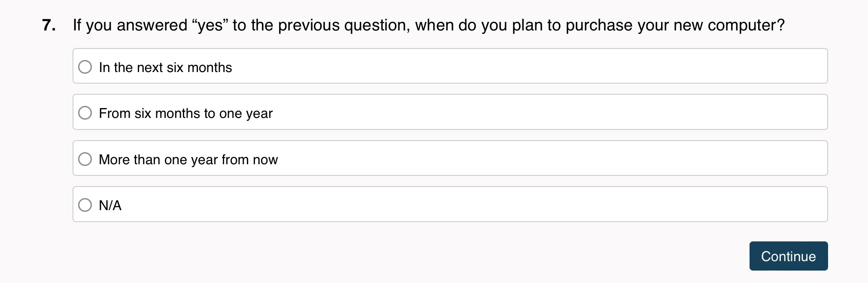Click the "In the next six months" label text

(165, 67)
